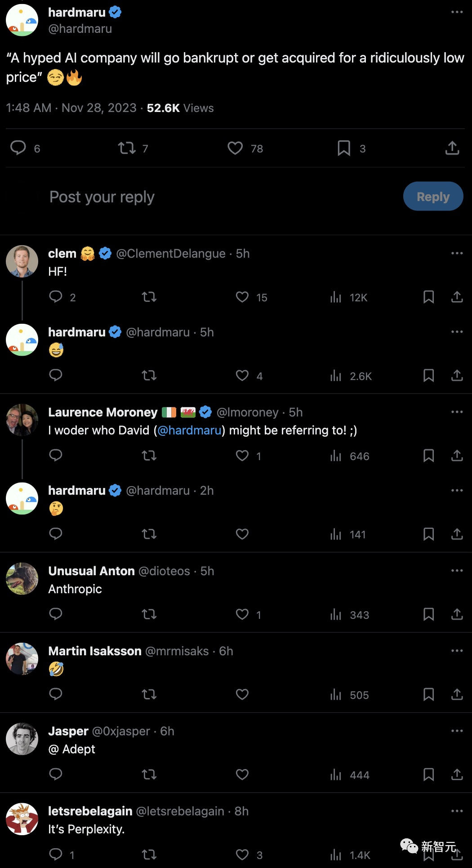This screenshot has height=868, width=472.
Task: Open Jasper's profile picture
Action: [22, 739]
